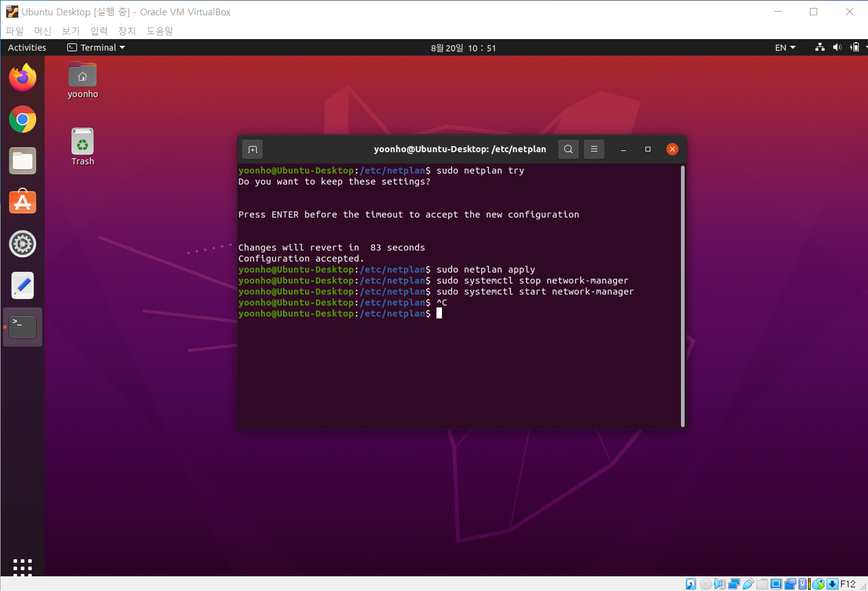Click VirtualBox audio status icon
Screen dimensions: 868x591
[x=720, y=584]
